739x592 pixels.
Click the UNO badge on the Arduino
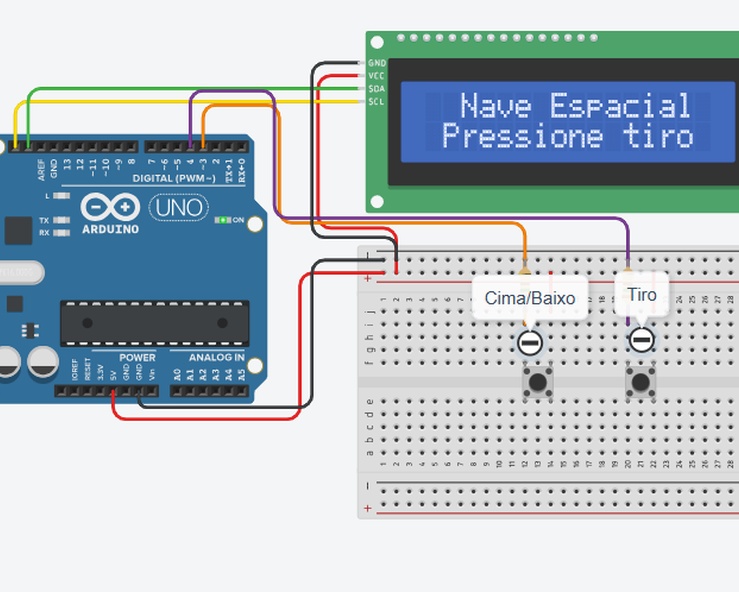[x=178, y=208]
